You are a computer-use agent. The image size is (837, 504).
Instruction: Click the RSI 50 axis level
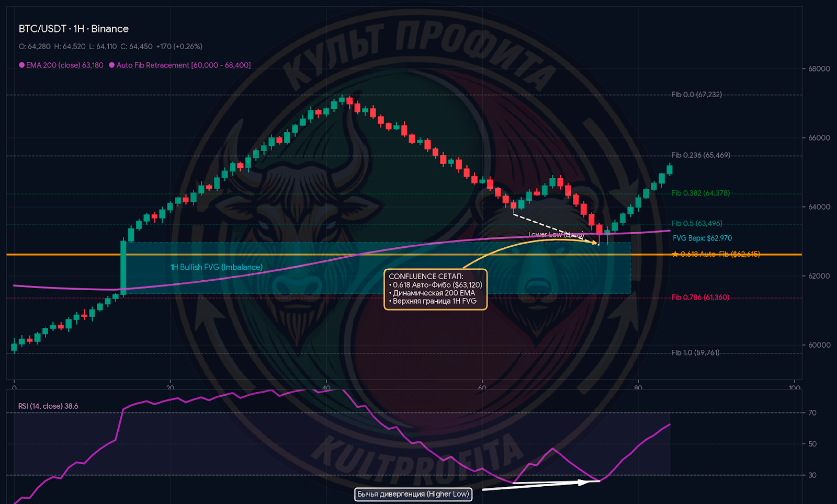click(x=812, y=444)
